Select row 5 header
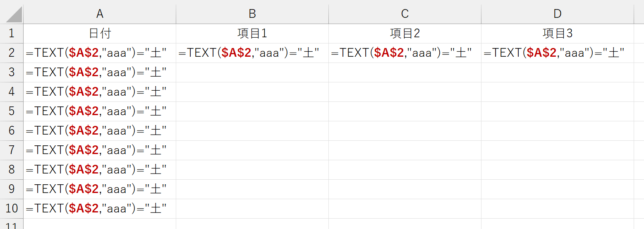Viewport: 644px width, 229px height. click(x=12, y=111)
